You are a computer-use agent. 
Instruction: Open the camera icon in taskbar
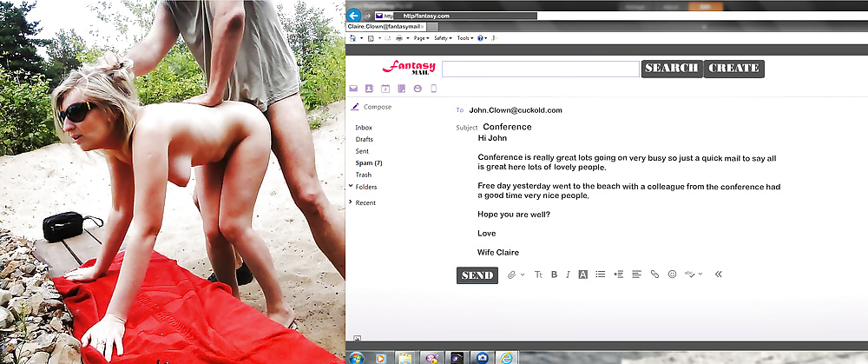coord(482,358)
